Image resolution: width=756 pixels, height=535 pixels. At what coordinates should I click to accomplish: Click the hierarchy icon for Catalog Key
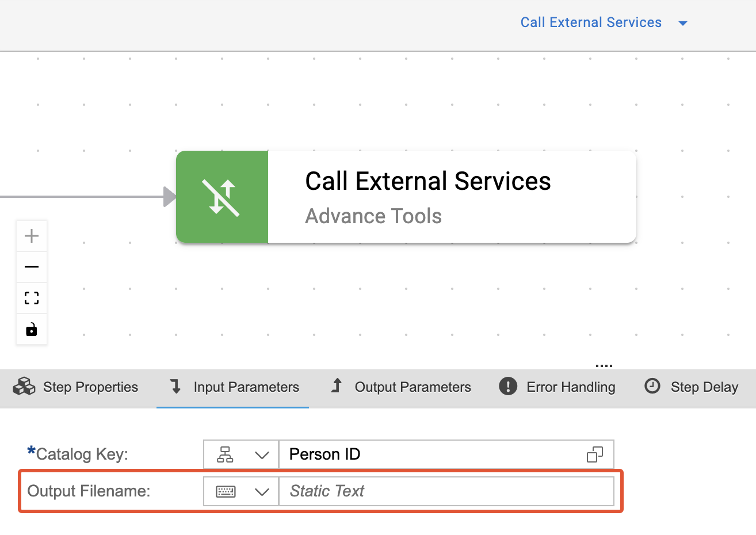click(x=225, y=454)
